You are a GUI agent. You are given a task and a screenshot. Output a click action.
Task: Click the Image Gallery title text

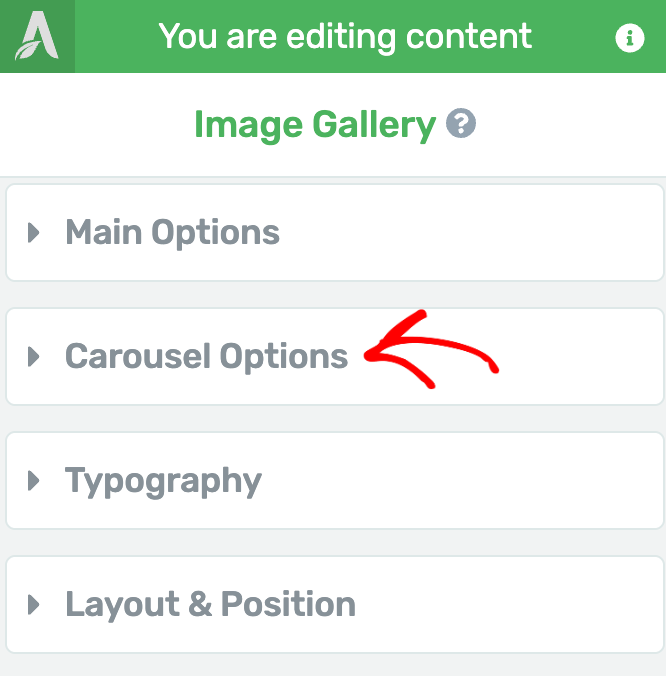tap(315, 125)
